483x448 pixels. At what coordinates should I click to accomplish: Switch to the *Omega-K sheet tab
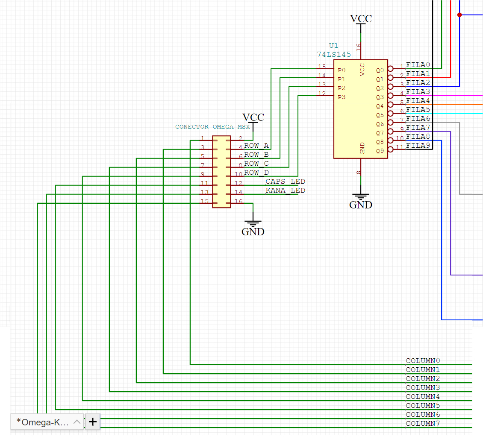coord(42,422)
